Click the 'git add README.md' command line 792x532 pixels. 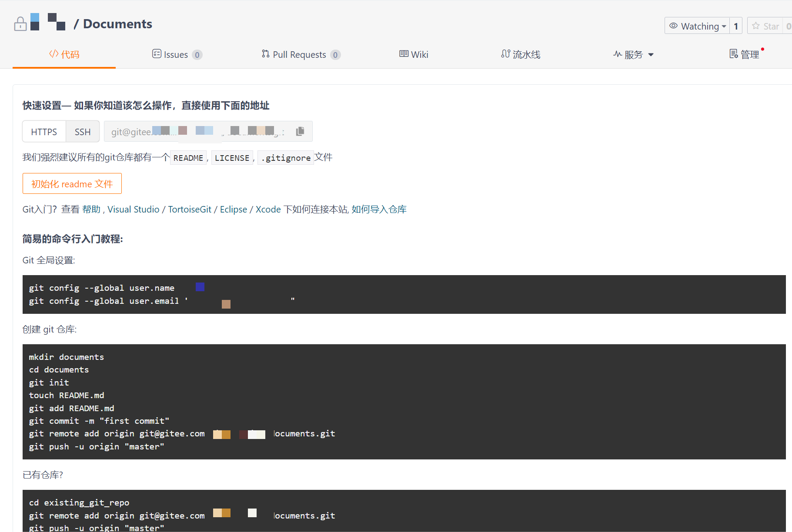pyautogui.click(x=71, y=408)
